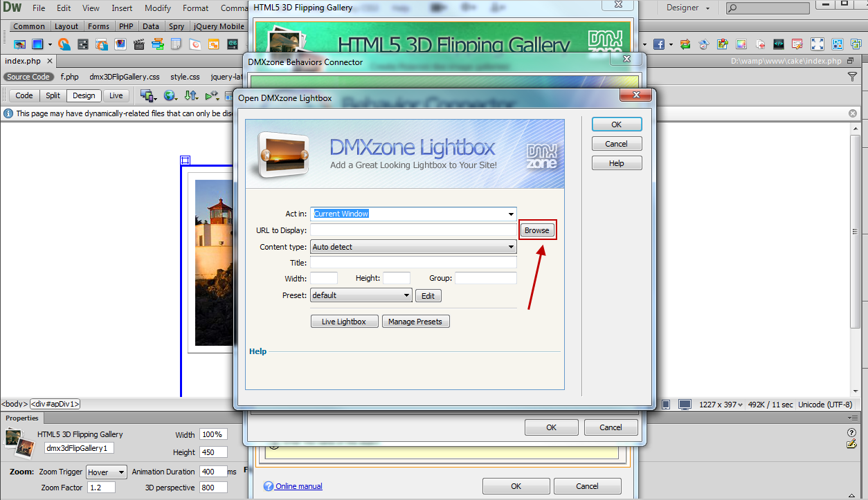Viewport: 868px width, 500px height.
Task: Select the div#apDiv1 tag selector
Action: (55, 404)
